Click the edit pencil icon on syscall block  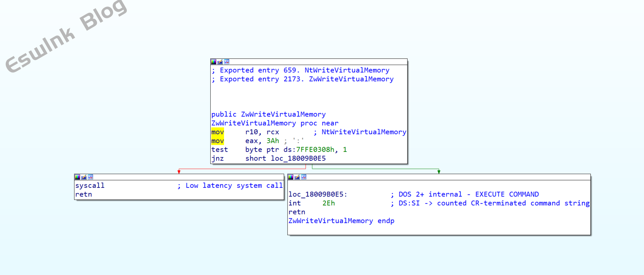pos(84,177)
